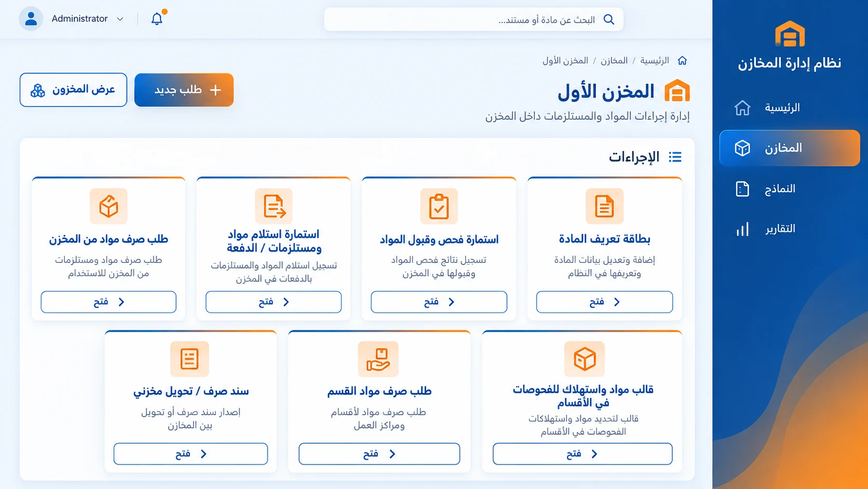This screenshot has height=489, width=868.
Task: Click the استمارة فحص وقبول المواد clipboard icon
Action: pyautogui.click(x=439, y=206)
